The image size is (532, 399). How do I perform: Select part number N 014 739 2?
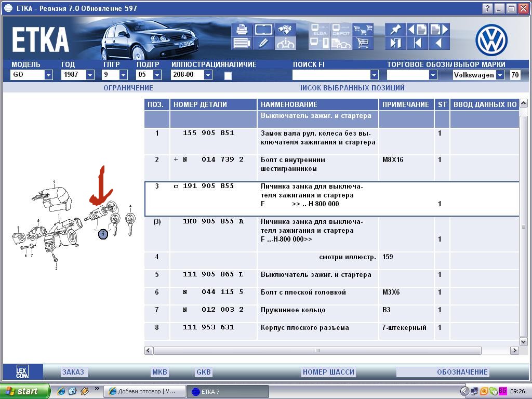click(x=214, y=159)
